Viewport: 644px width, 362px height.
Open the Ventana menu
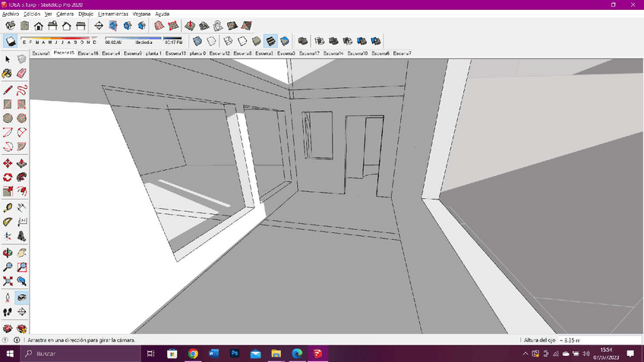pyautogui.click(x=141, y=14)
